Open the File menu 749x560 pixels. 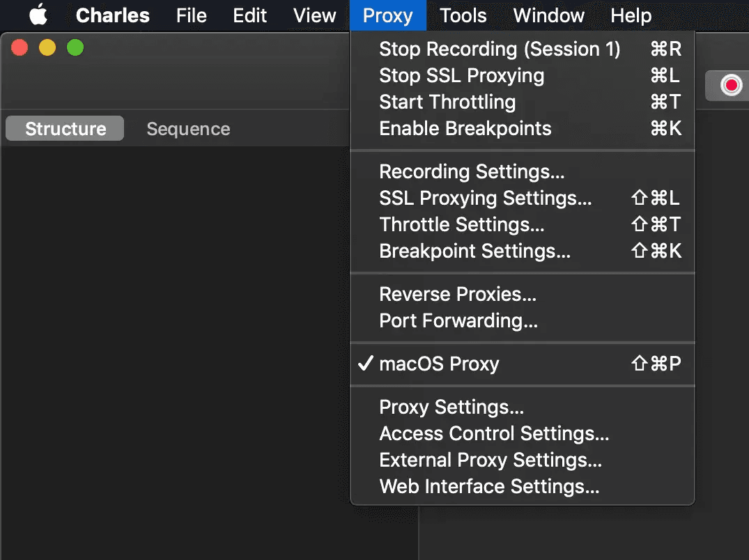[191, 15]
